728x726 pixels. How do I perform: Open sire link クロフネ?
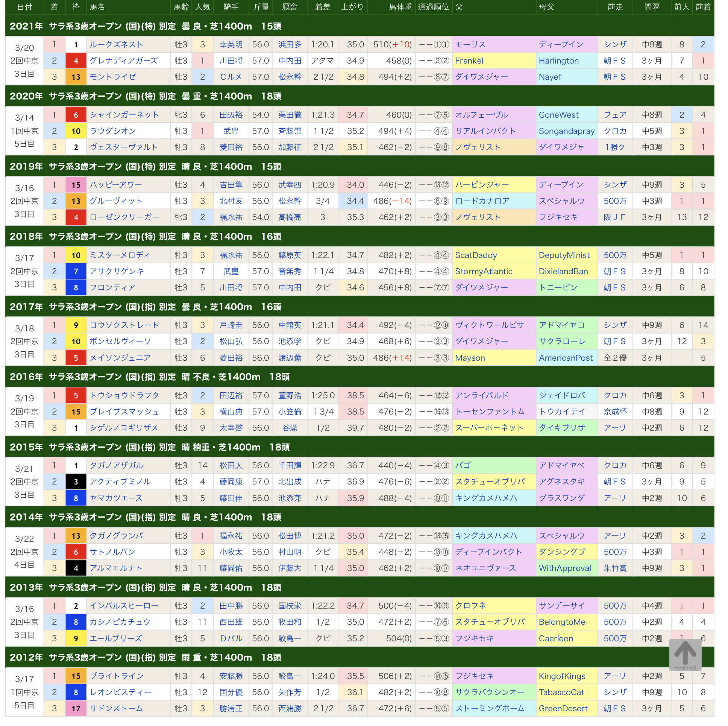471,606
